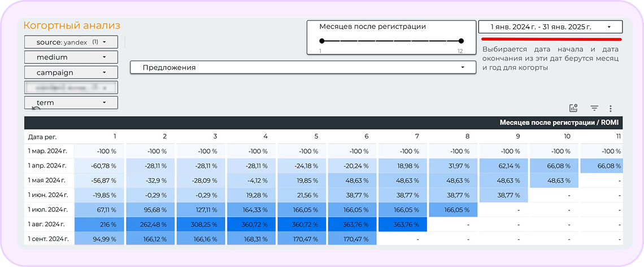The height and width of the screenshot is (267, 644).
Task: Select the 1 авг. 2024 г. row label
Action: (x=47, y=224)
